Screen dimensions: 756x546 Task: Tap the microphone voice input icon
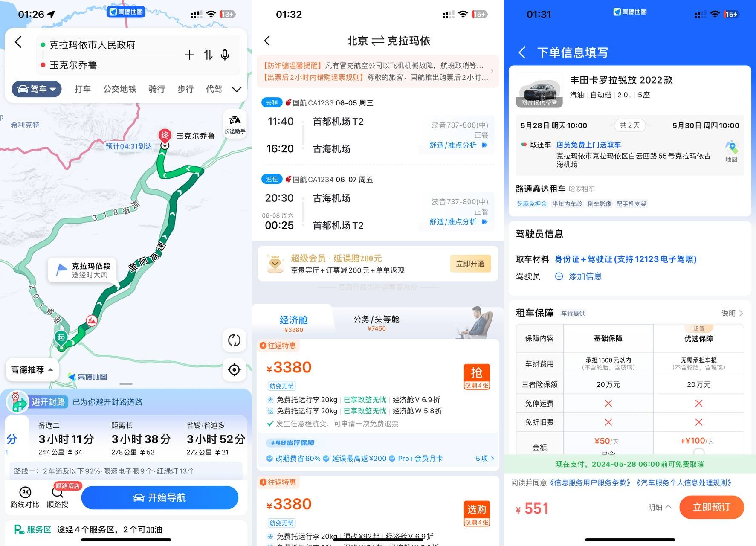pos(225,55)
